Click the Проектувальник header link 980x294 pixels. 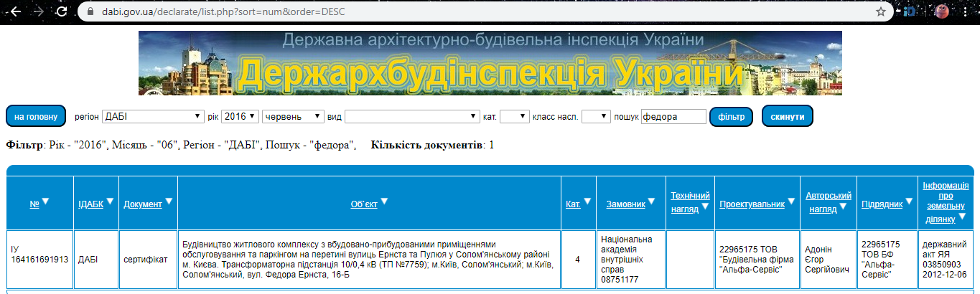pyautogui.click(x=752, y=204)
